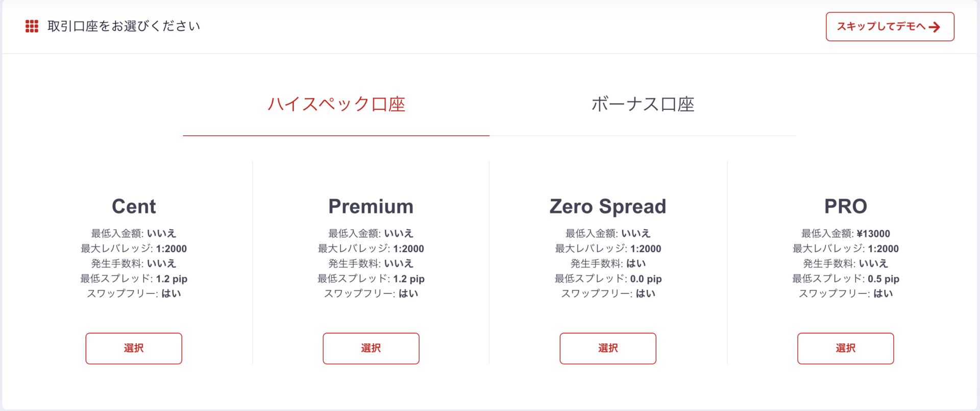
Task: Click Zero Spread's 0.0 pip spread line
Action: [x=608, y=279]
